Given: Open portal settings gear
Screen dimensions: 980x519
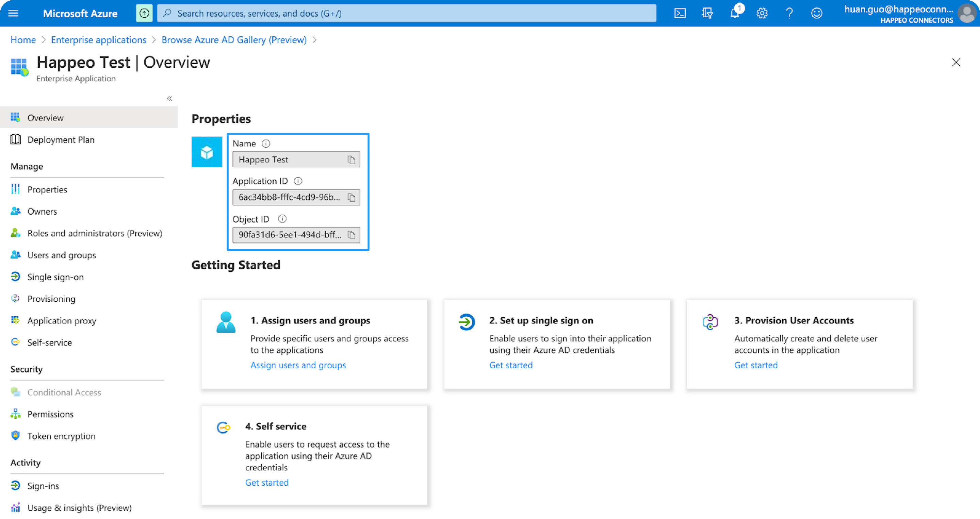Looking at the screenshot, I should tap(762, 13).
